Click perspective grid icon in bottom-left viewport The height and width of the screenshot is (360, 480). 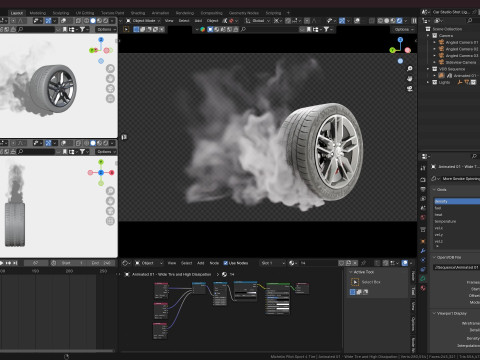coord(110,221)
